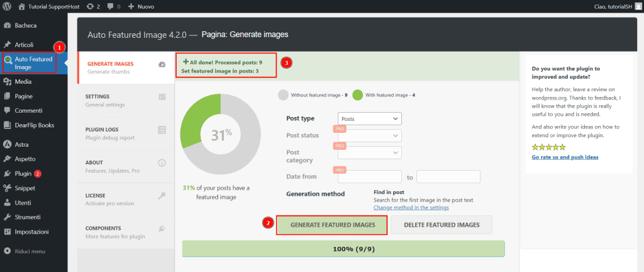The height and width of the screenshot is (272, 644).
Task: Click the Date from input field
Action: [370, 177]
